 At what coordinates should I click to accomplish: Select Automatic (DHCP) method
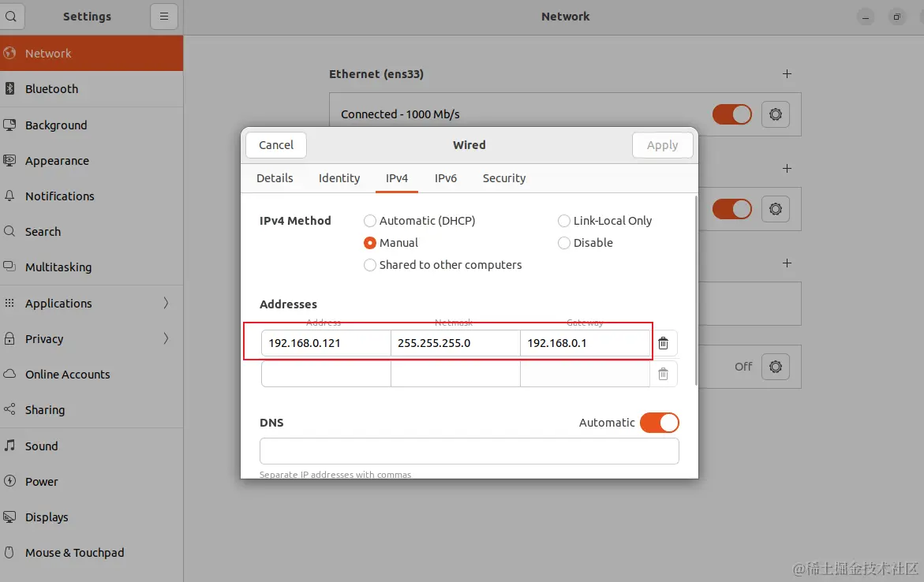(x=420, y=221)
